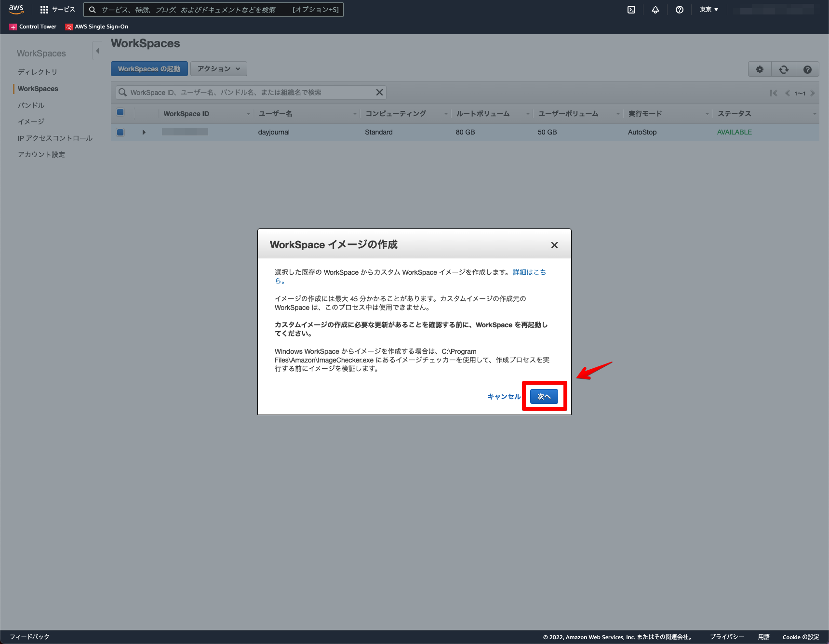Open the 東京 region selector dropdown
The height and width of the screenshot is (644, 829).
coord(708,9)
